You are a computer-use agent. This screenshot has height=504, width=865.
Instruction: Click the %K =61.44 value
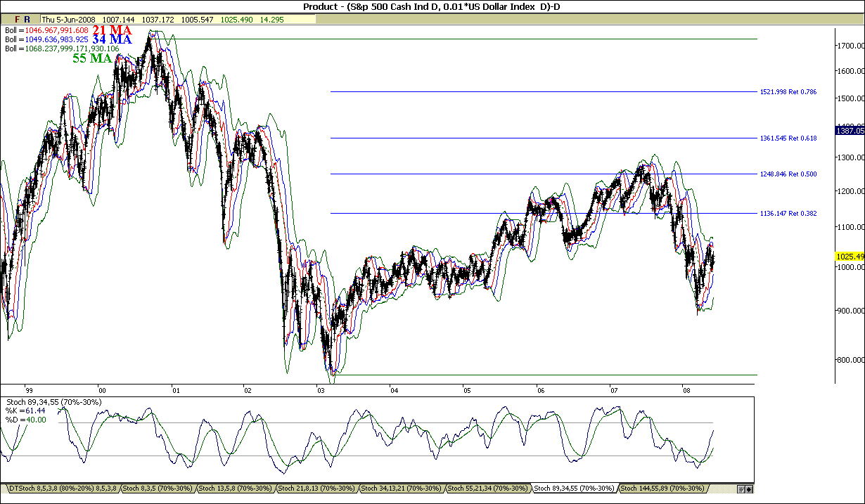coord(26,411)
